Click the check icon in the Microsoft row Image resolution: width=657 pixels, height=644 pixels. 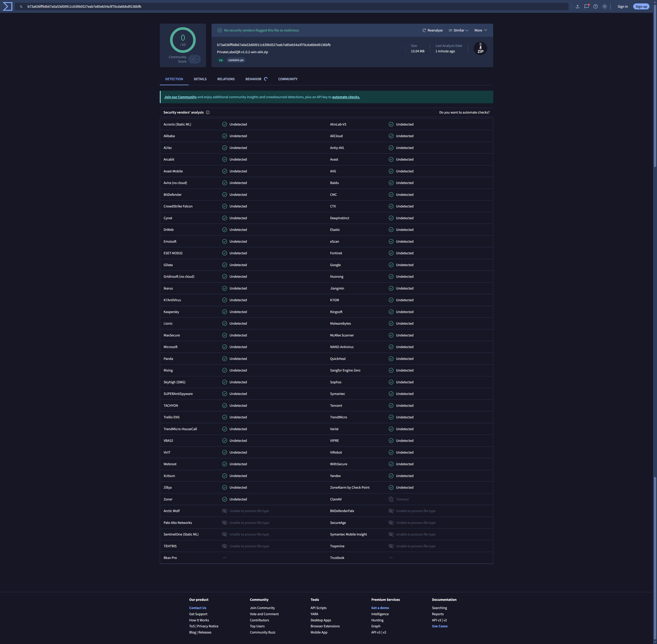224,347
